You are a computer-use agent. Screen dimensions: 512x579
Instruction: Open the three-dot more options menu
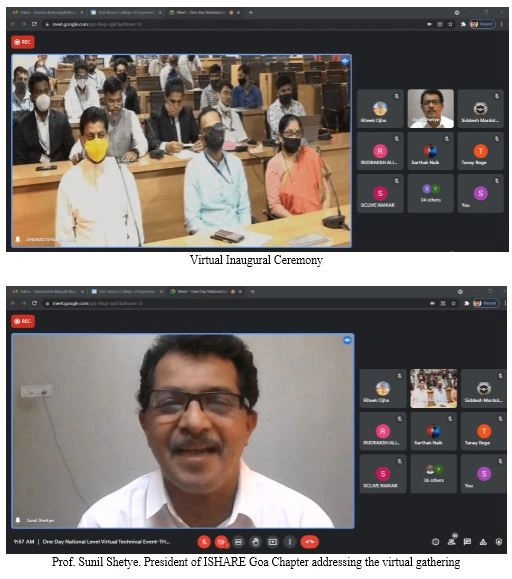tap(290, 542)
